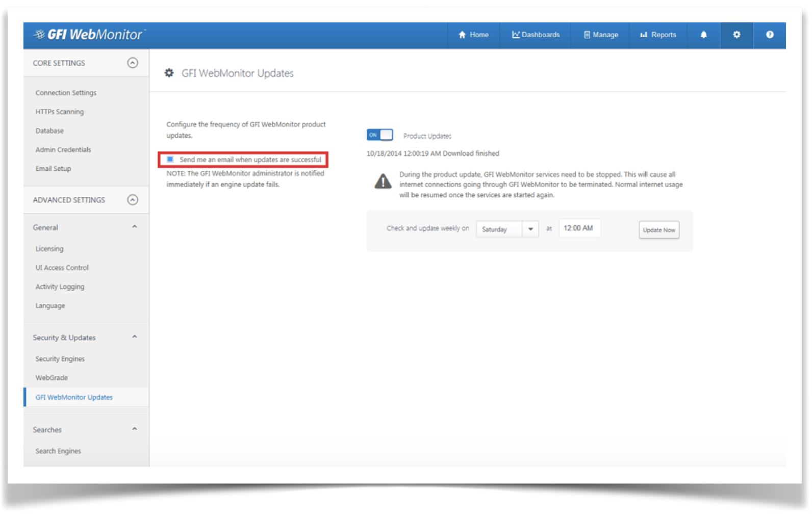Open Admin Credentials
Viewport: 812px width, 516px height.
click(63, 149)
